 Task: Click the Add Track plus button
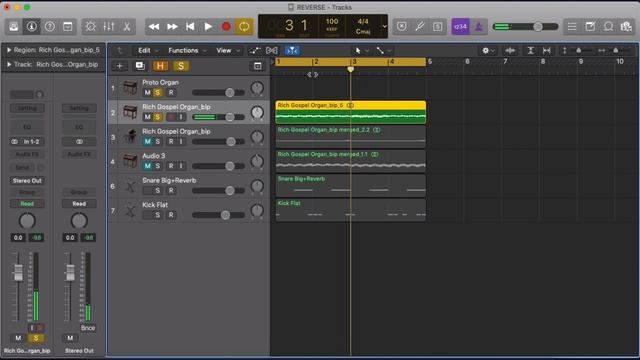[119, 66]
